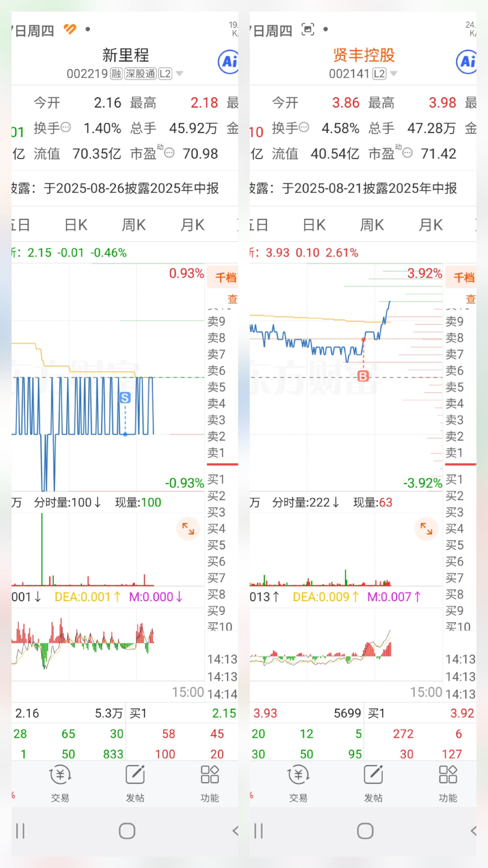Open 发帖 post icon in left panel
Viewport: 488px width, 868px height.
tap(135, 783)
